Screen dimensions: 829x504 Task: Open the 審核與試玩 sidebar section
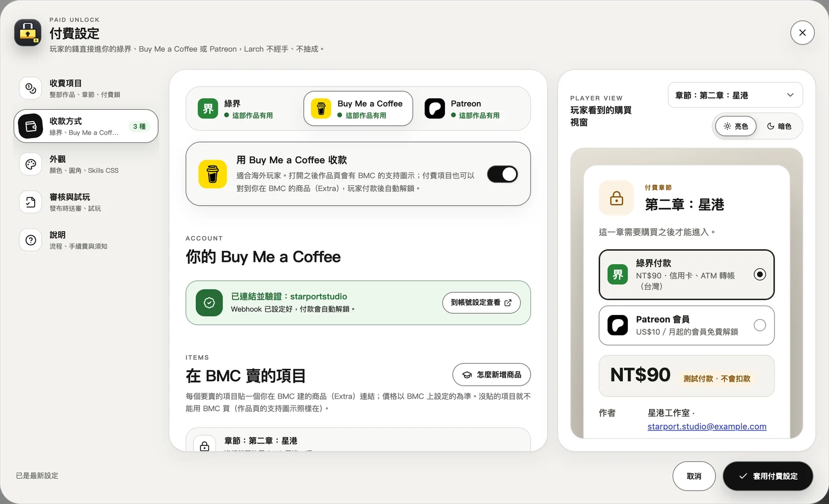click(x=86, y=202)
